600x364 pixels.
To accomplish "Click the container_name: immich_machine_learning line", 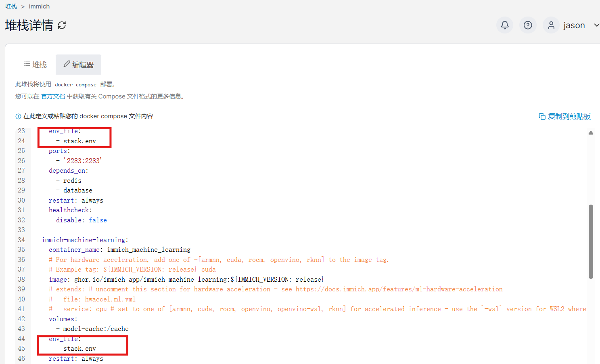I will click(x=119, y=250).
